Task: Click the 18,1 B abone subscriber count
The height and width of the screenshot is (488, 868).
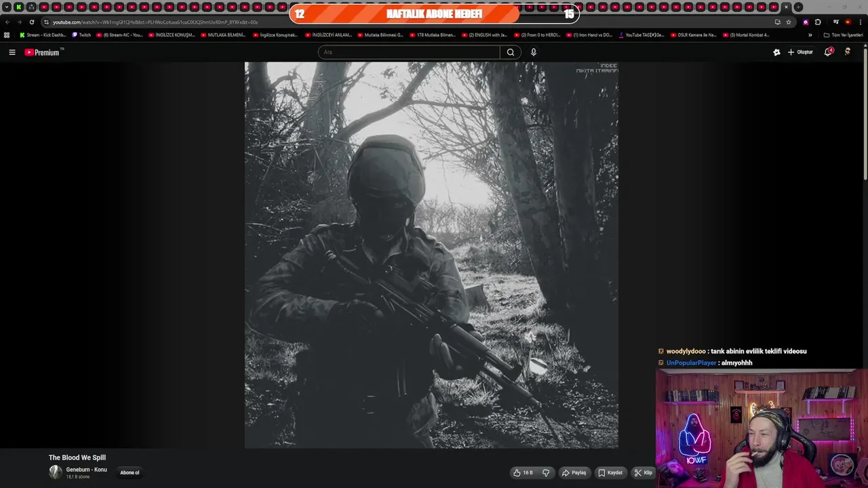Action: coord(77,477)
